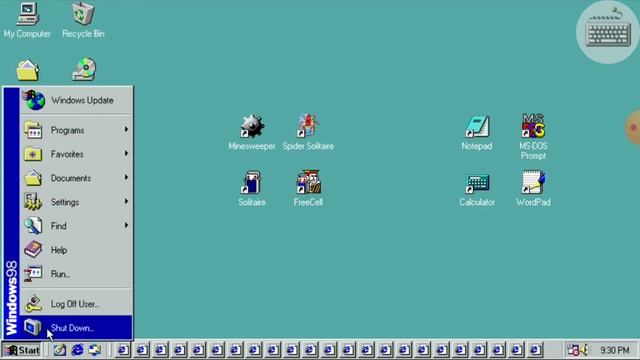The width and height of the screenshot is (640, 360).
Task: Open the Favorites menu entry
Action: pos(76,154)
